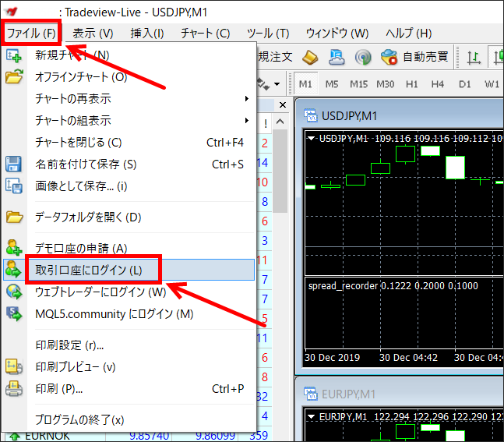Select the M5 timeframe button

332,83
